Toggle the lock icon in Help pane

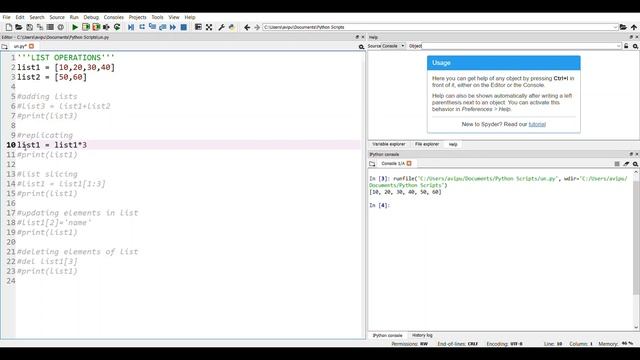coord(626,46)
